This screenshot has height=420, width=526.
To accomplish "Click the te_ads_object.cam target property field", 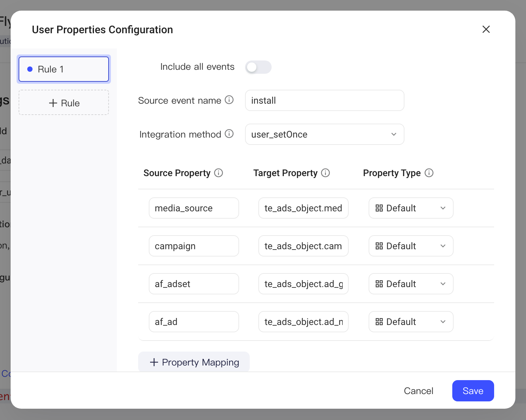I will pyautogui.click(x=304, y=246).
